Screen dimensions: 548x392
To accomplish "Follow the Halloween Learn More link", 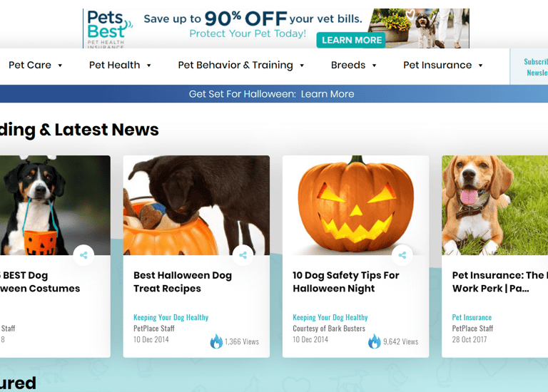I will pos(328,94).
